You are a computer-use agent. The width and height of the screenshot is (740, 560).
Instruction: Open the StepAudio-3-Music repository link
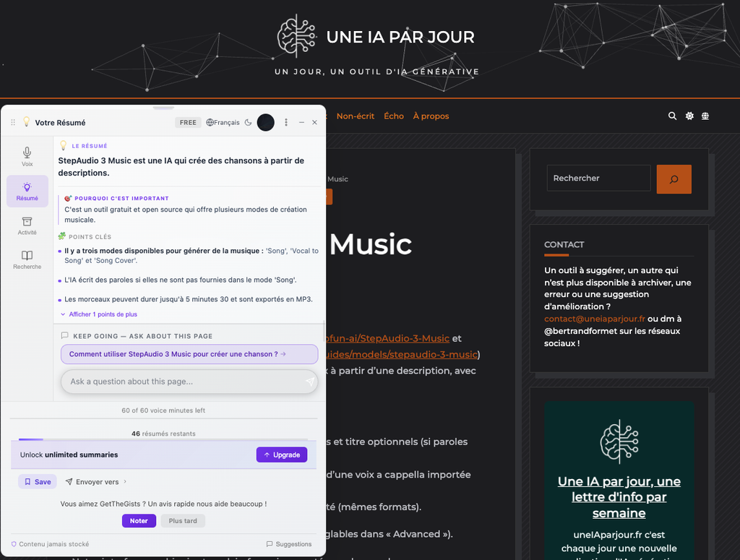387,338
